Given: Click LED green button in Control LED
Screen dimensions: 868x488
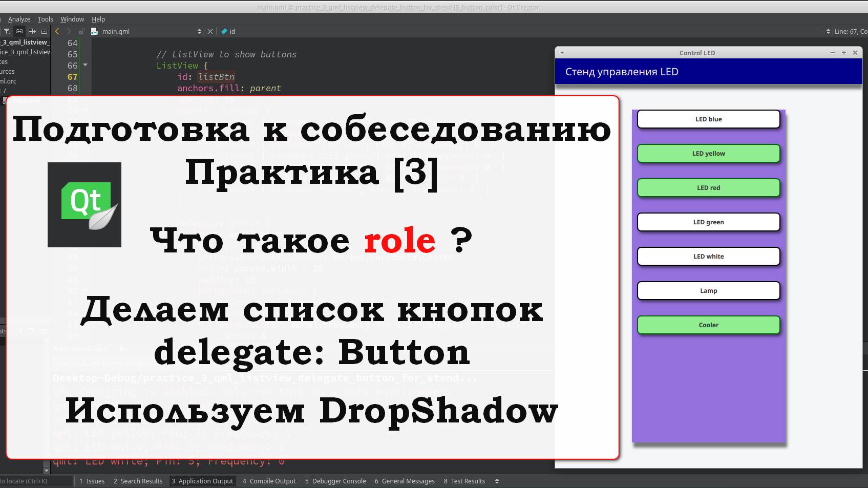Looking at the screenshot, I should 709,222.
